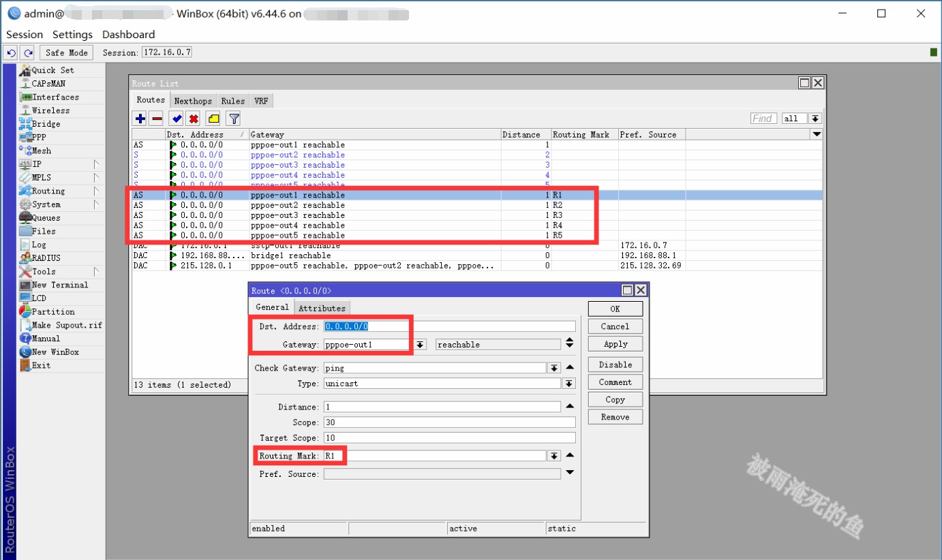Click the blue plus add route icon
The width and height of the screenshot is (942, 560).
pos(140,119)
